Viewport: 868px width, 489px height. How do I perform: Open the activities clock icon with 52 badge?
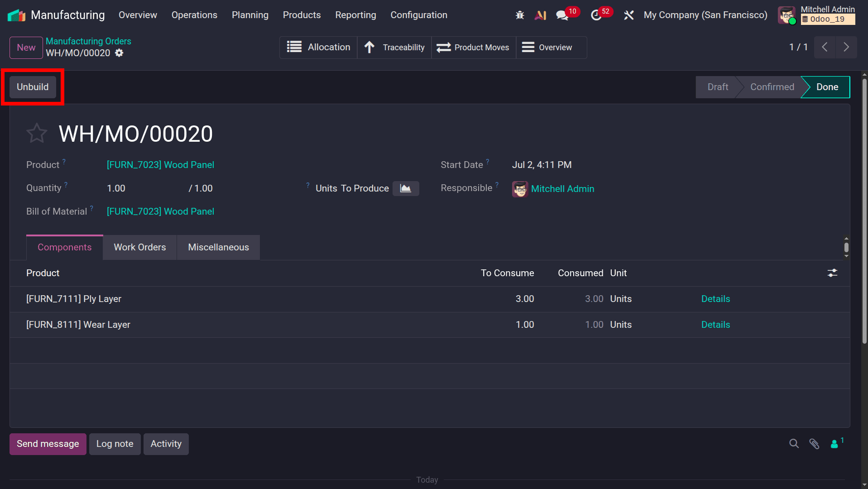click(x=596, y=15)
